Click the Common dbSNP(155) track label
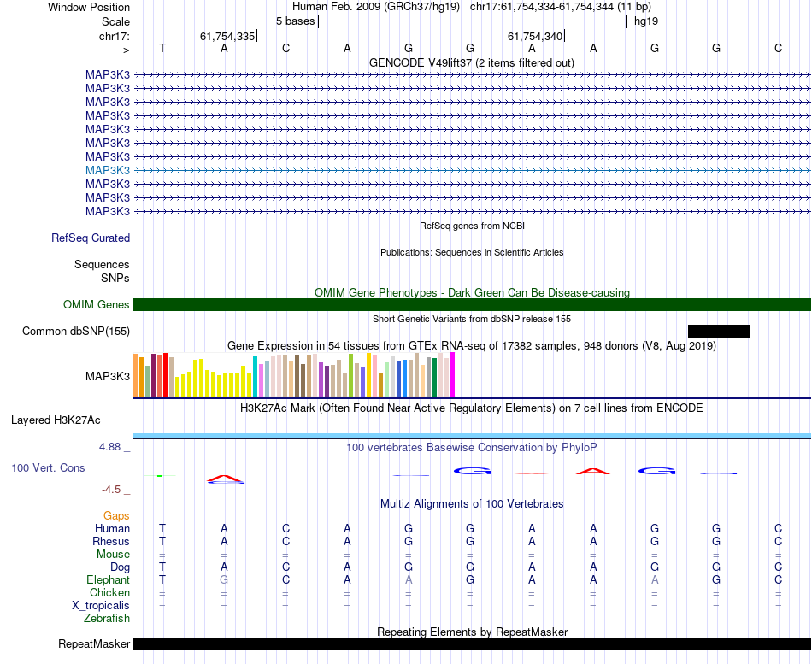The image size is (812, 664). (x=76, y=331)
